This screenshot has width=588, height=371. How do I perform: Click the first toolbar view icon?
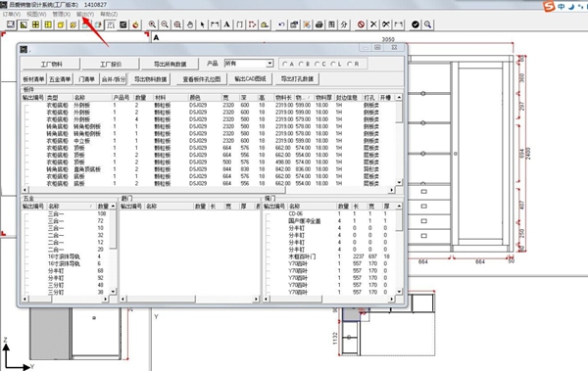click(11, 24)
